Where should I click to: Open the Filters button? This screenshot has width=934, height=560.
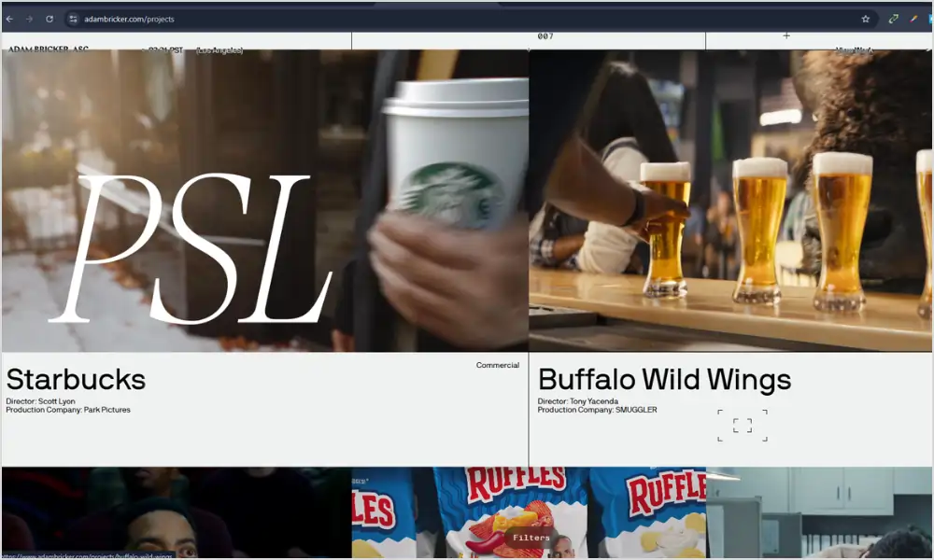tap(531, 538)
